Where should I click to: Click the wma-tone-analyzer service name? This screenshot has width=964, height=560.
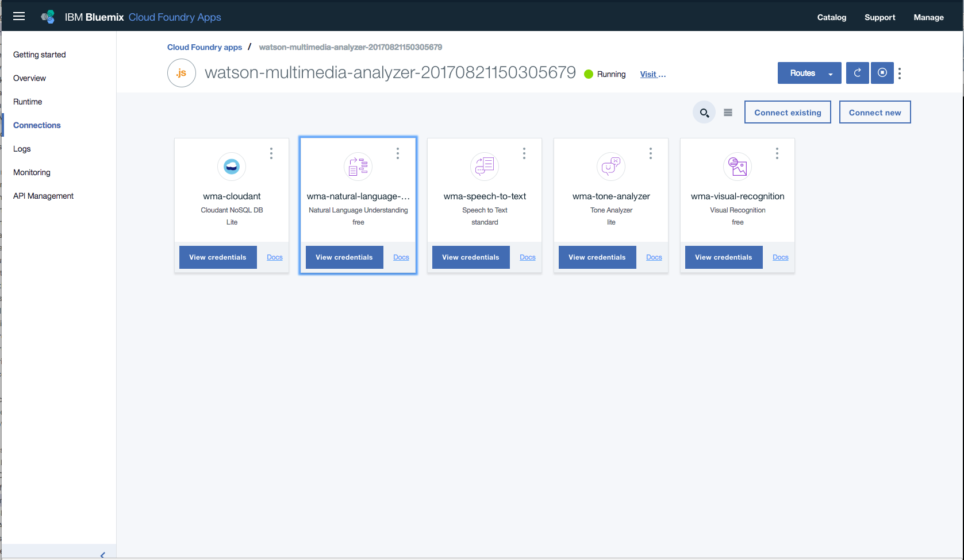click(x=611, y=196)
